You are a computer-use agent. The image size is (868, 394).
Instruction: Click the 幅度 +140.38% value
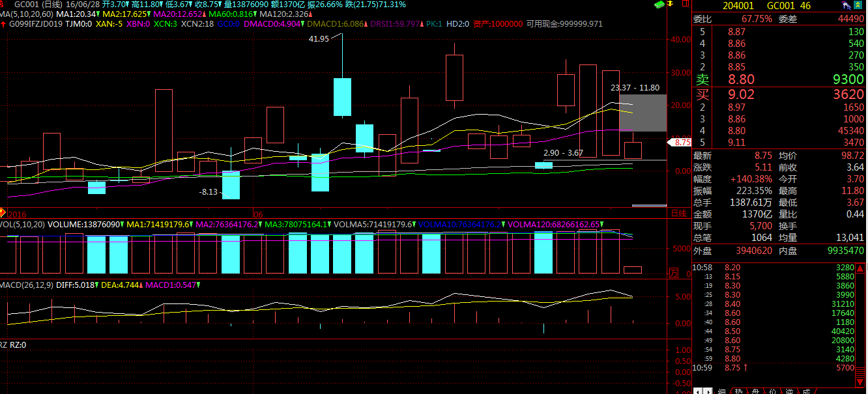click(x=751, y=179)
